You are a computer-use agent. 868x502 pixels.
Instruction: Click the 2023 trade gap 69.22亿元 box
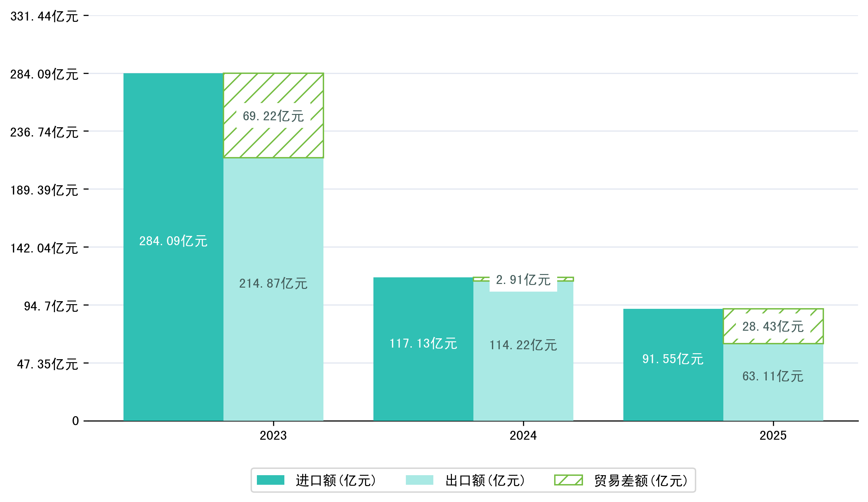[x=273, y=116]
